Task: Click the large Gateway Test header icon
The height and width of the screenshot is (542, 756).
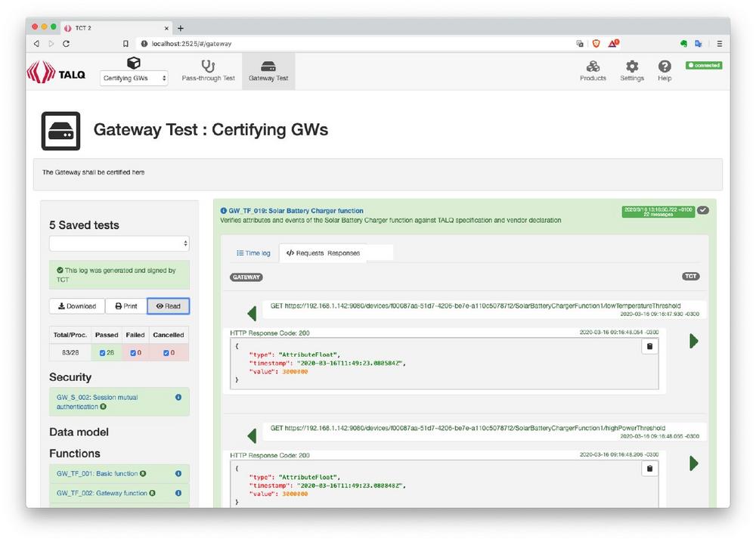Action: [x=60, y=132]
